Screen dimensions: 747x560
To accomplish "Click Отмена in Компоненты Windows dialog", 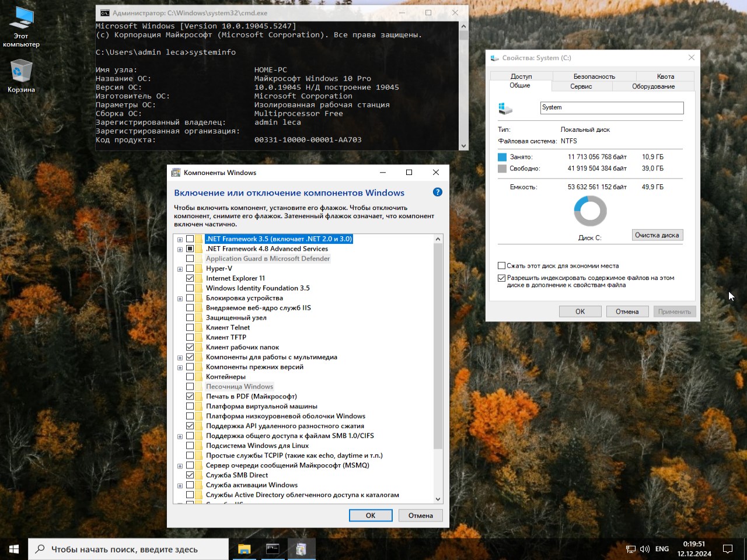I will coord(421,516).
